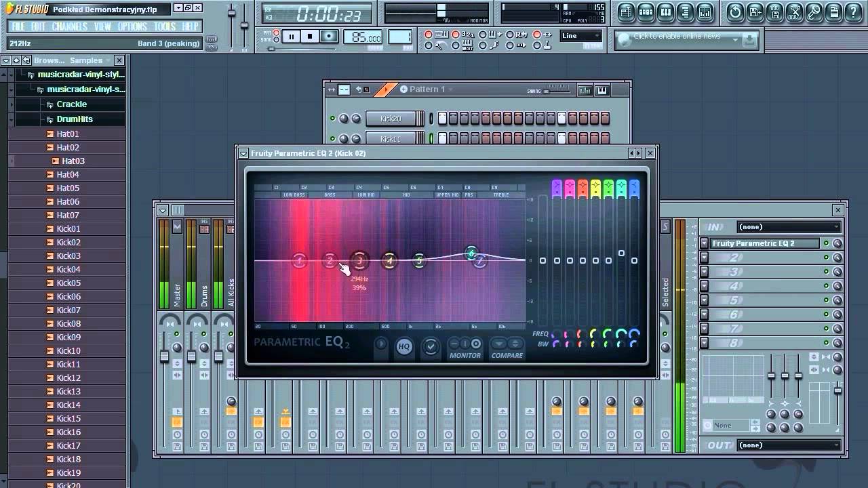Viewport: 868px width, 488px height.
Task: Open effect slot 2 menu arrow
Action: tap(705, 258)
